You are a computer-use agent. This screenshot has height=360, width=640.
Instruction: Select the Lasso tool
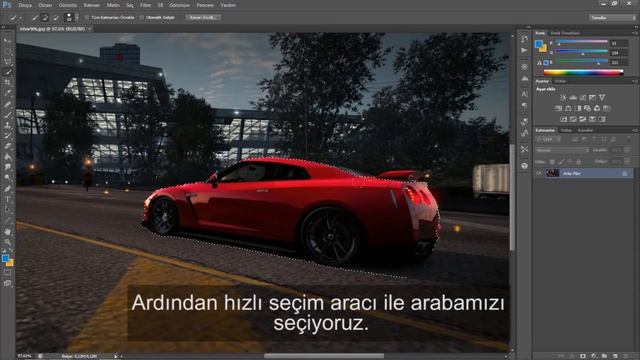click(x=7, y=62)
